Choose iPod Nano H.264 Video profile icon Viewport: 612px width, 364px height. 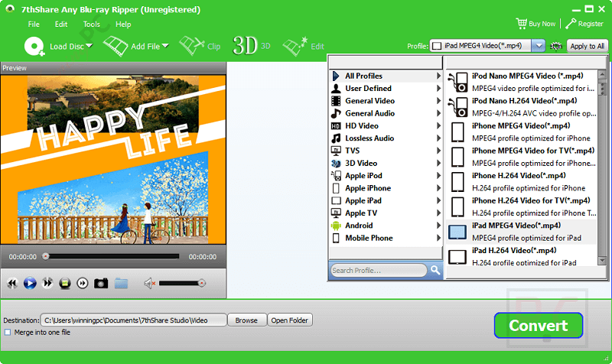click(x=457, y=107)
